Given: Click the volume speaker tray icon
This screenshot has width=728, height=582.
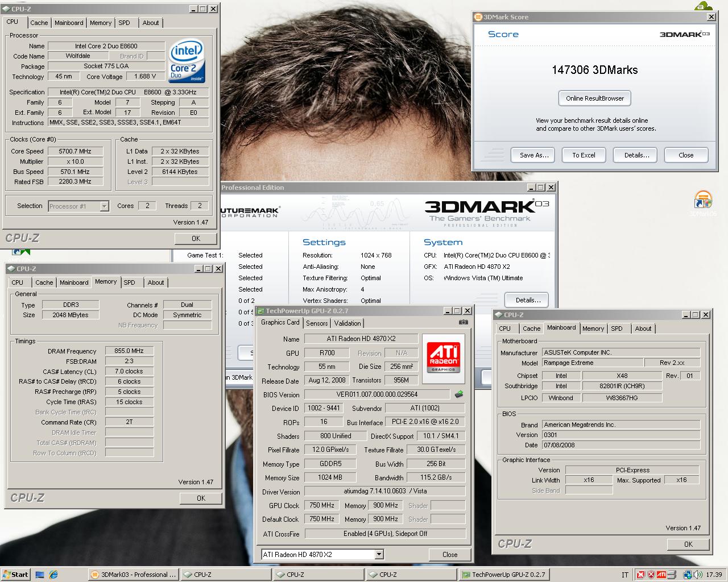Looking at the screenshot, I should pyautogui.click(x=697, y=575).
